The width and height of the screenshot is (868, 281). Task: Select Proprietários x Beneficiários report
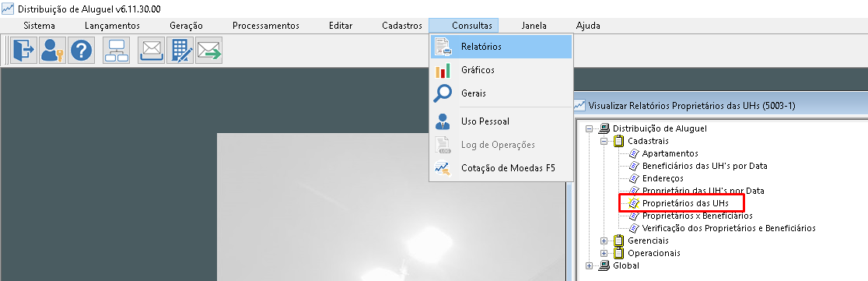698,216
